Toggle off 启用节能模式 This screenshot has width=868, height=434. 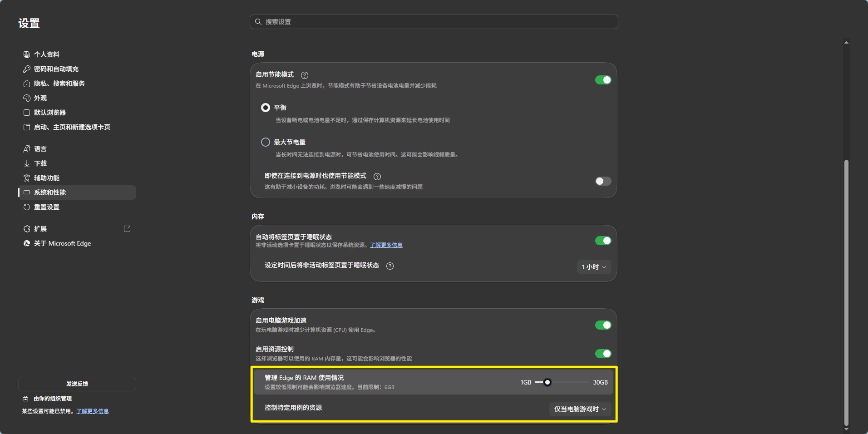(x=603, y=80)
